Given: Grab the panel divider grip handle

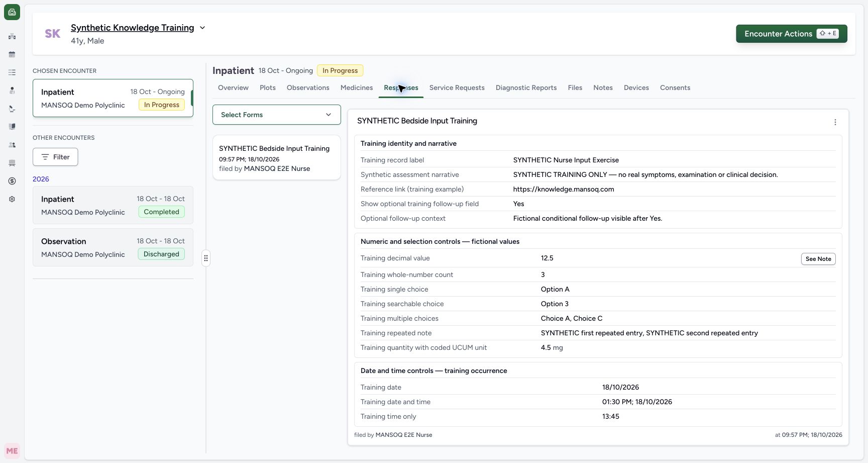Looking at the screenshot, I should (x=206, y=258).
